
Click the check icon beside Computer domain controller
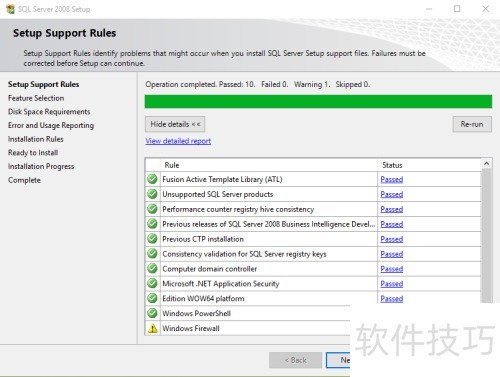152,268
